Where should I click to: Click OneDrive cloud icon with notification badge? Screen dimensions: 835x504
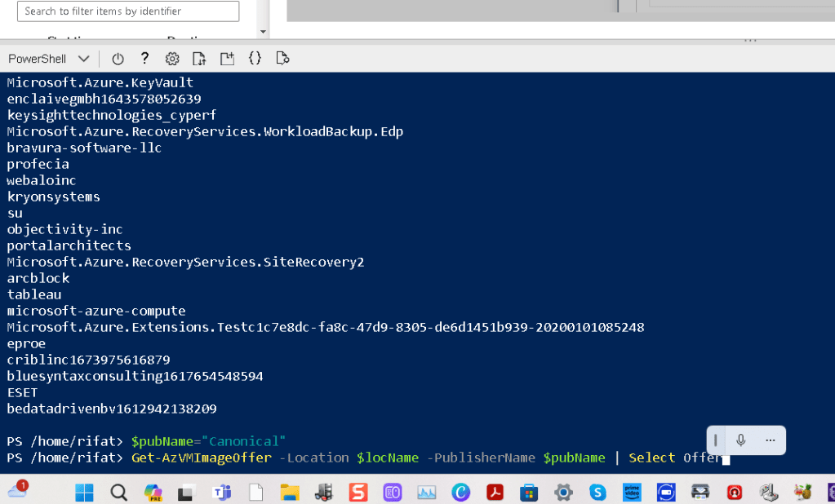(18, 490)
